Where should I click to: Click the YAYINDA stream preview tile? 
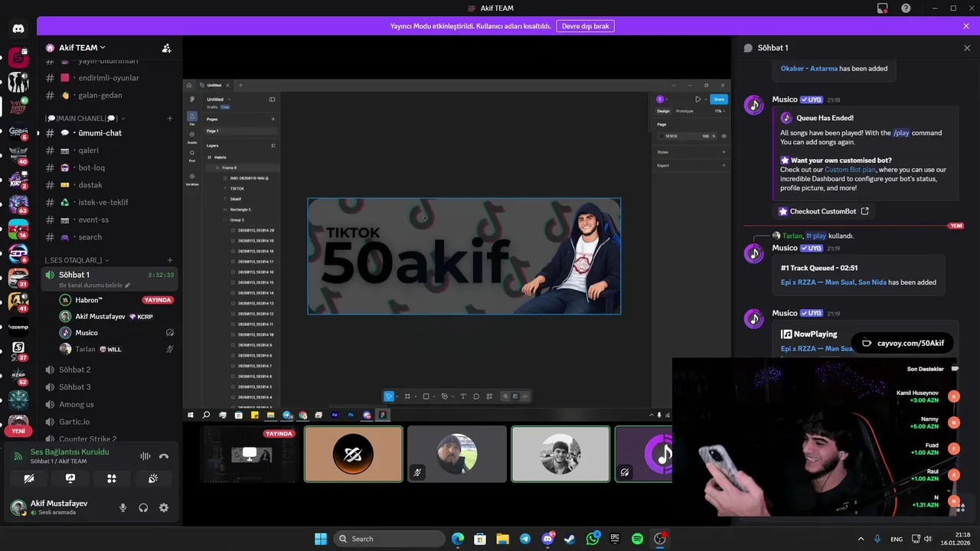[250, 455]
